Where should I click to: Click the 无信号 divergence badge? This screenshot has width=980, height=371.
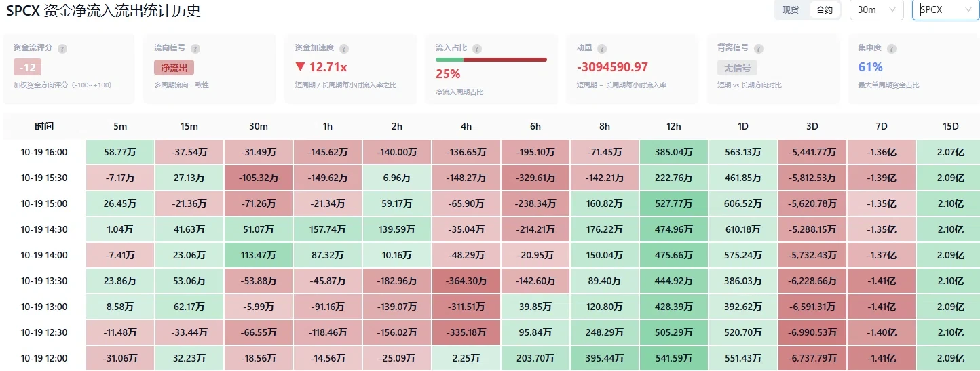pyautogui.click(x=737, y=68)
